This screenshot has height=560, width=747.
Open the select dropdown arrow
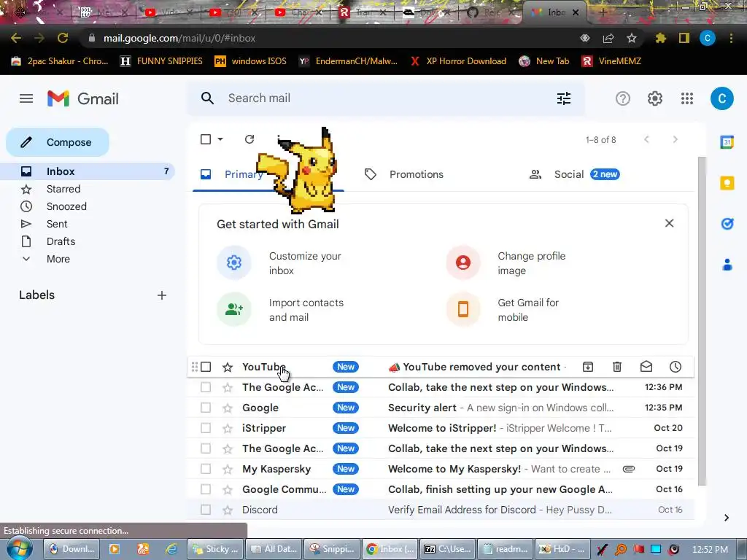[x=220, y=139]
